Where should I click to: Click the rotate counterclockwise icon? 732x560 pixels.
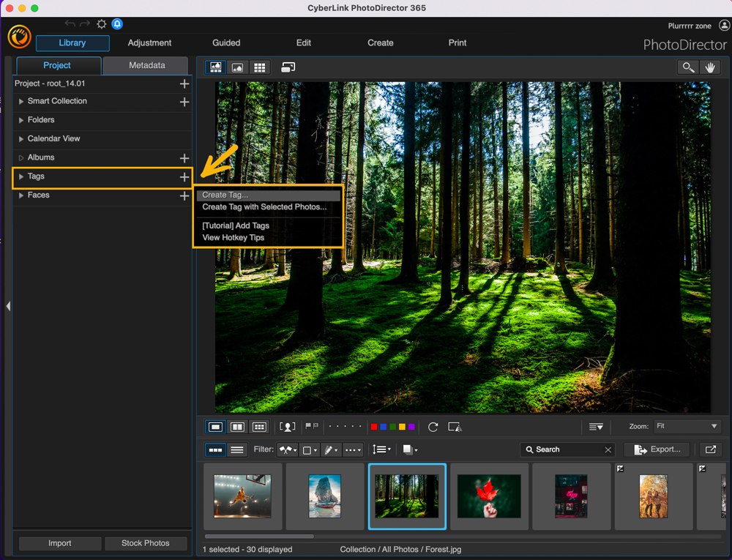[x=432, y=427]
